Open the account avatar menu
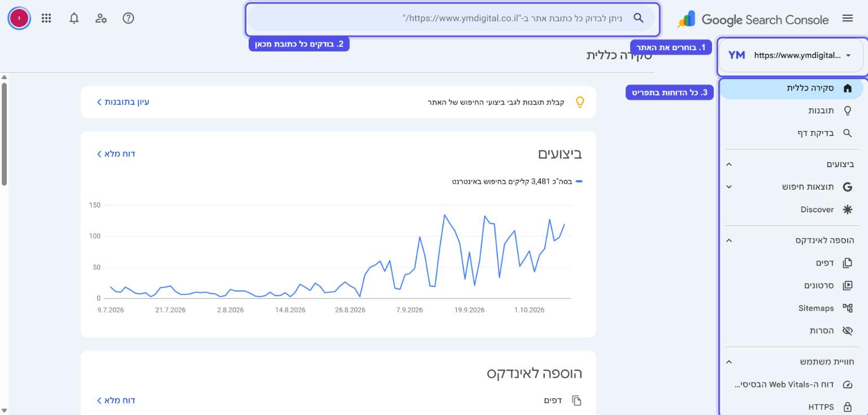This screenshot has width=868, height=415. [x=19, y=18]
